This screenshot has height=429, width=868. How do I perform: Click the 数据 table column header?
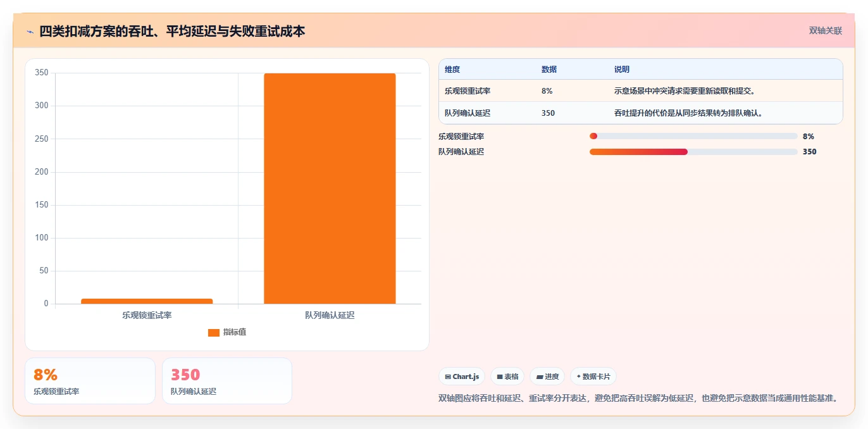[549, 70]
